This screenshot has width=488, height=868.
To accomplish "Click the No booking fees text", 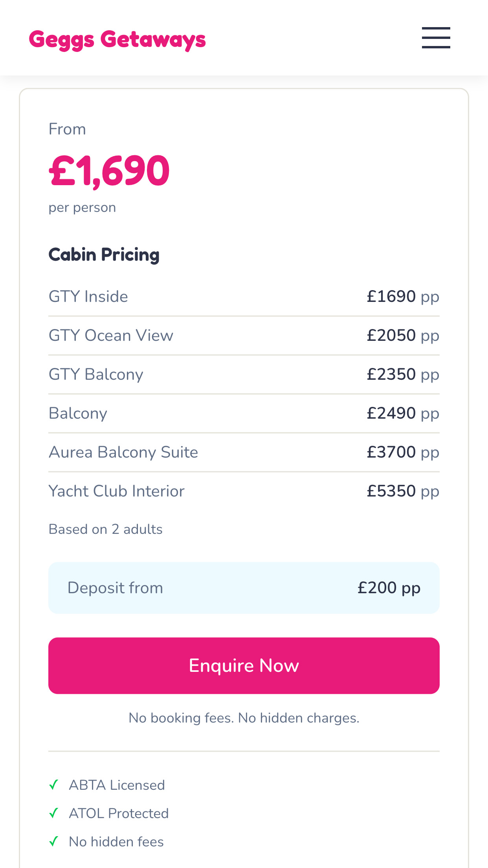I will pos(244,718).
